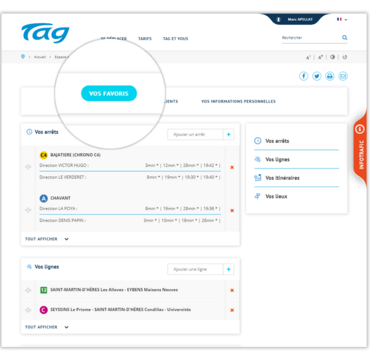
Task: Click Direction DENIS PAPIN text
Action: 63,221
